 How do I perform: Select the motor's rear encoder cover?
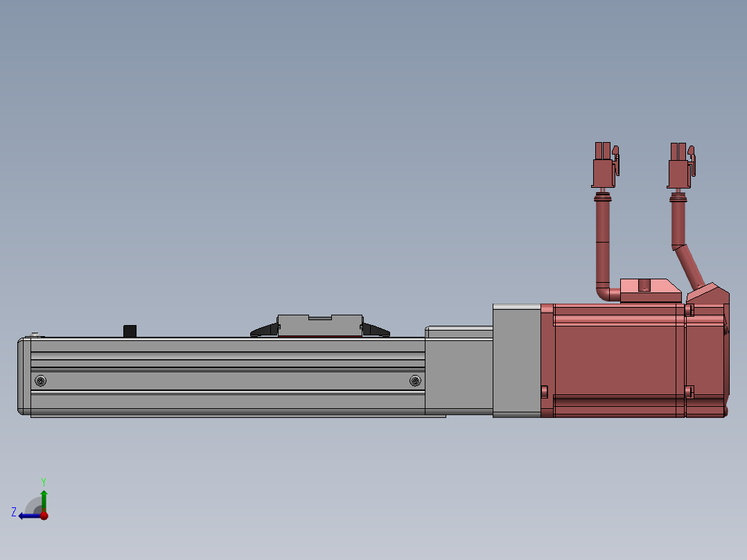(705, 360)
